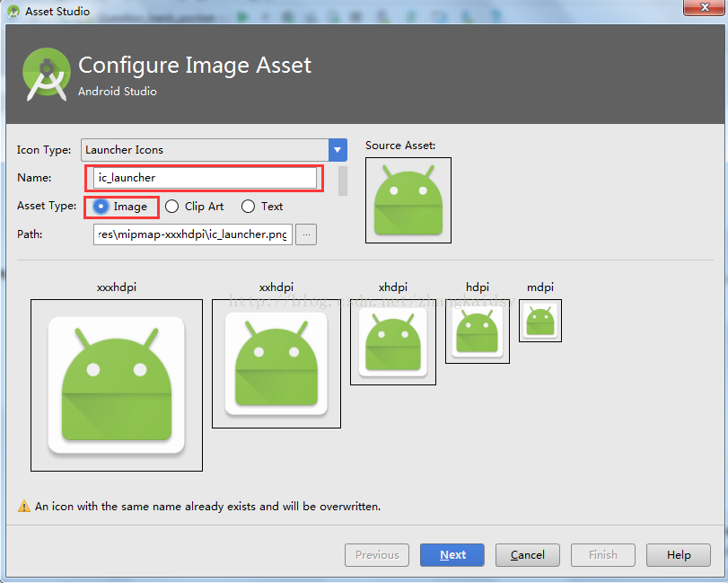This screenshot has width=728, height=583.
Task: Open the file browser ellipsis button
Action: tap(306, 234)
